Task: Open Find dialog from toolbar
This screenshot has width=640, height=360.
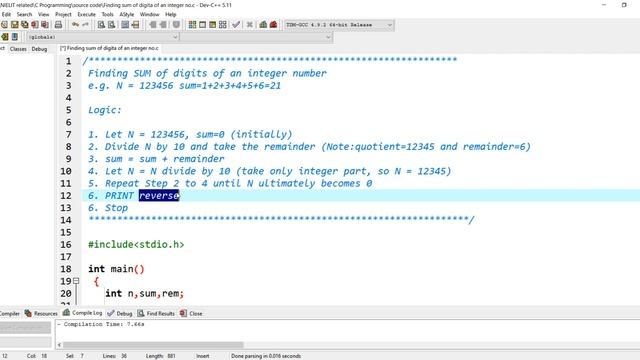Action: (x=101, y=25)
